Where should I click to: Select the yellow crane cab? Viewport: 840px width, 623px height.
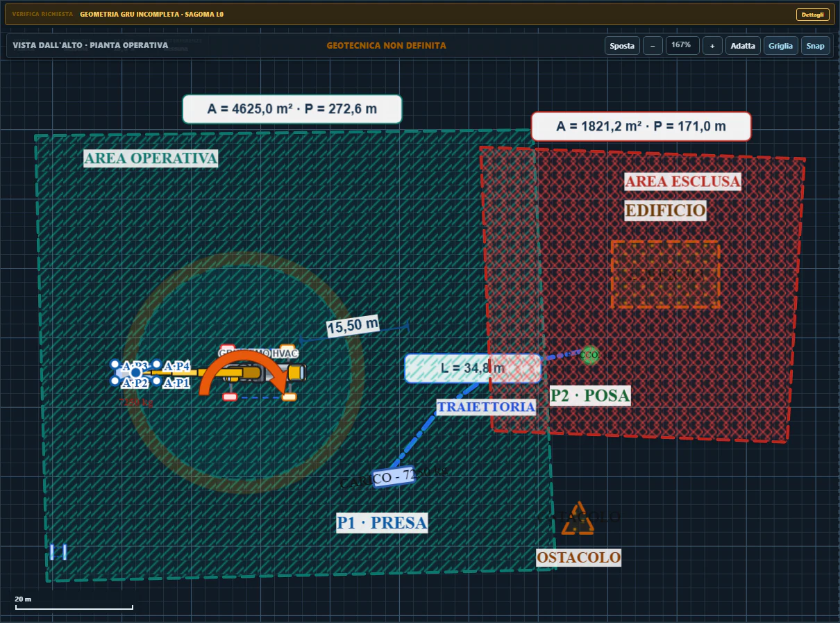point(296,373)
